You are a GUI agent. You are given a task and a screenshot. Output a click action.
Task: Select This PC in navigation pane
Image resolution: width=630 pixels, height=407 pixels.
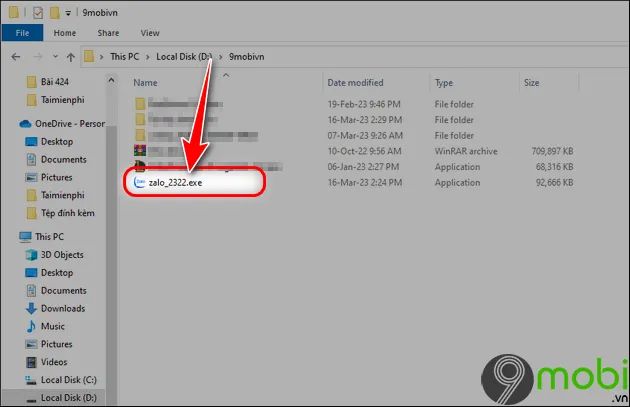(49, 237)
